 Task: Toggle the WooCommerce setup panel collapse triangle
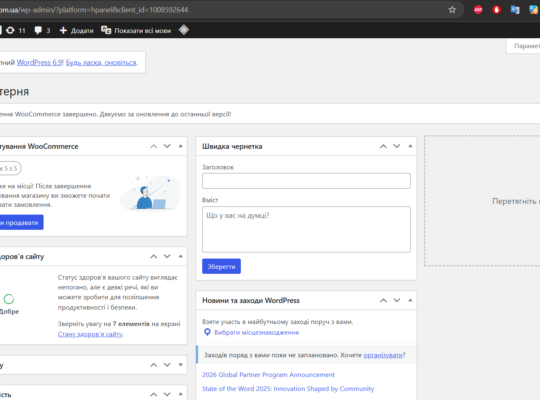click(180, 146)
